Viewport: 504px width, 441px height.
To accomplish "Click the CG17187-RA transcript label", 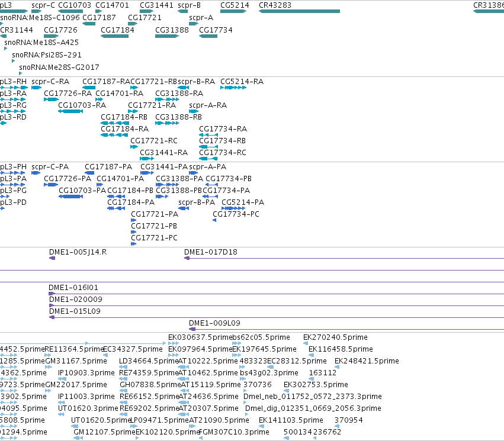I will coord(106,82).
